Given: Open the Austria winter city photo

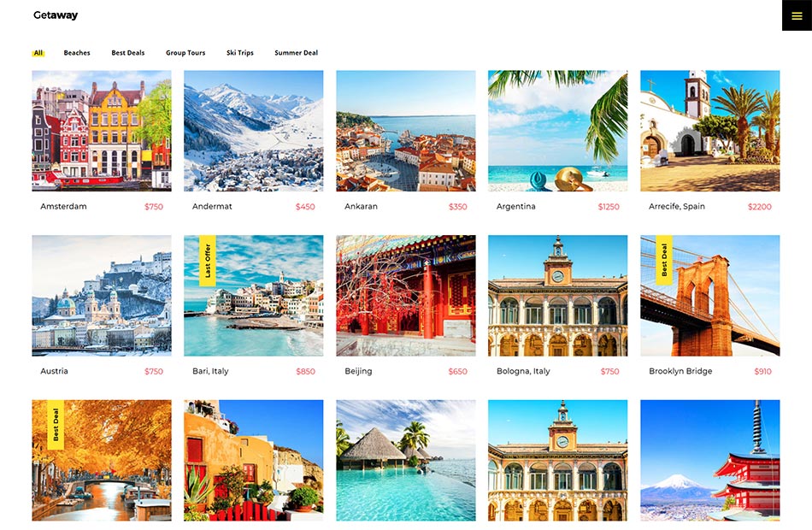Looking at the screenshot, I should click(x=102, y=296).
